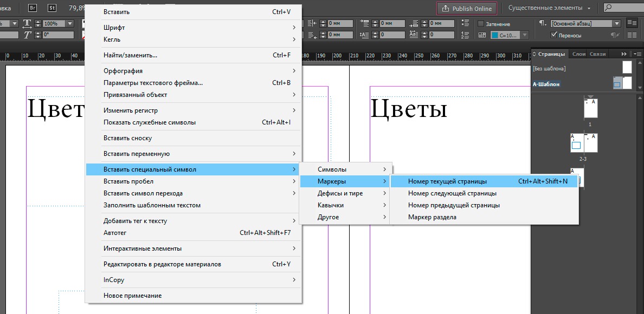This screenshot has height=314, width=644.
Task: Click the Publish Online button
Action: point(467,8)
